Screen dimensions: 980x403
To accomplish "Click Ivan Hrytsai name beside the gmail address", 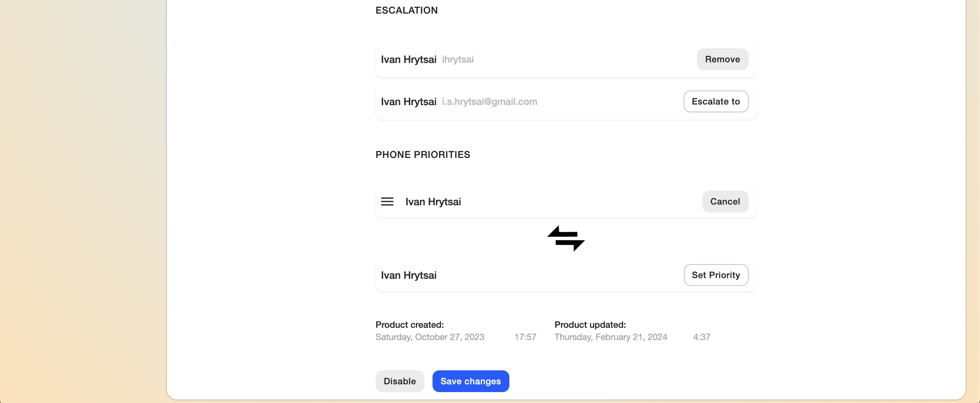I will click(x=408, y=102).
